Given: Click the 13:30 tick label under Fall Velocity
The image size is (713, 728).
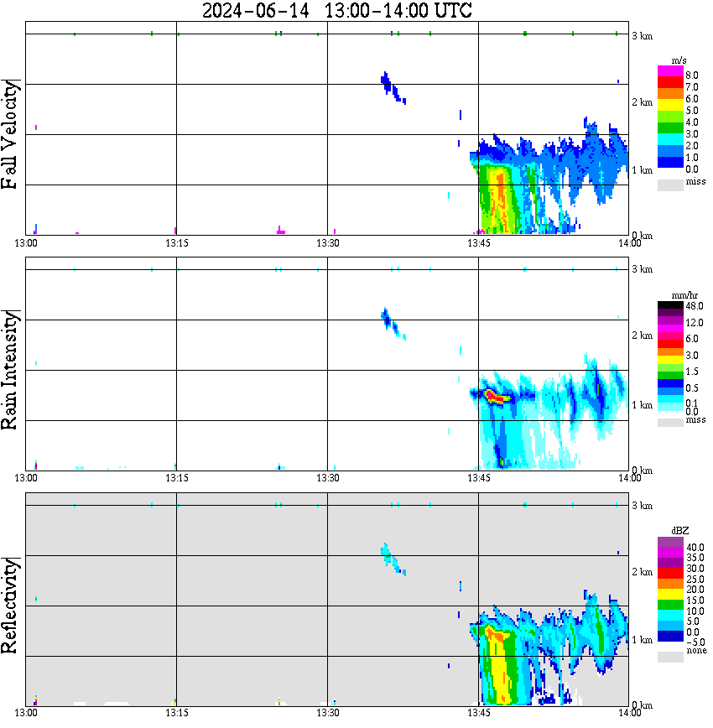Looking at the screenshot, I should (x=327, y=243).
